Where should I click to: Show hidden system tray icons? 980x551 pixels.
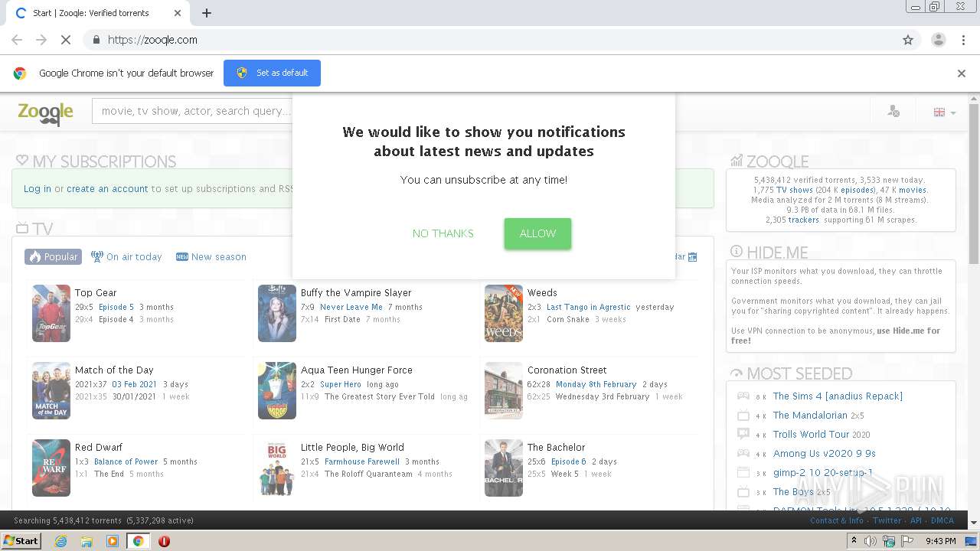(854, 541)
